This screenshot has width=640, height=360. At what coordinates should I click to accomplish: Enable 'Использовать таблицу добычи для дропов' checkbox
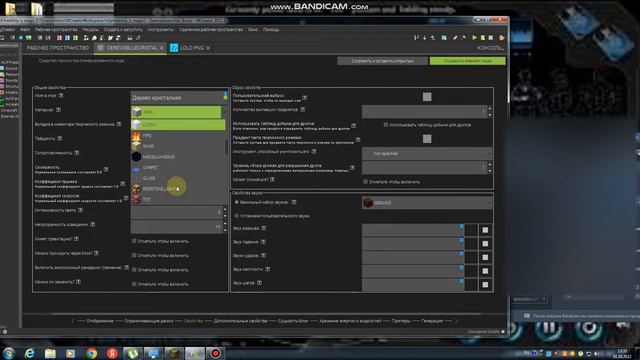[386, 124]
